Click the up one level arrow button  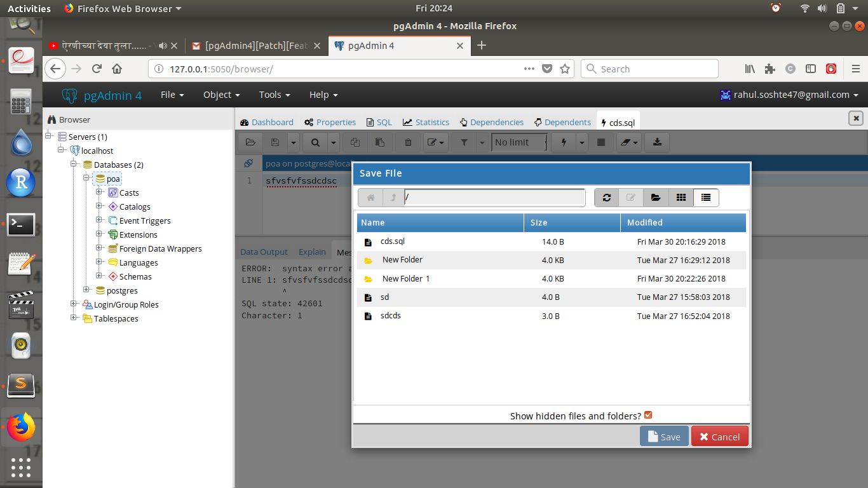[x=393, y=198]
